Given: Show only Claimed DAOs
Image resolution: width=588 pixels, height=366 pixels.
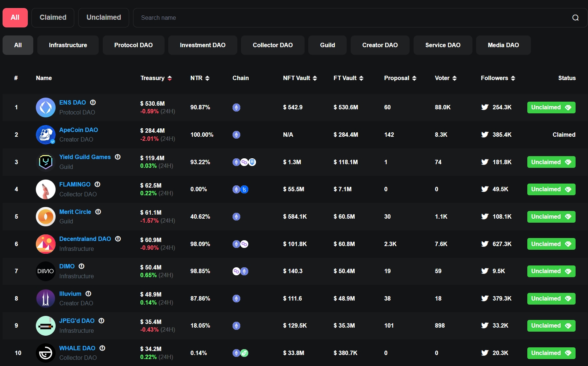Looking at the screenshot, I should [53, 18].
